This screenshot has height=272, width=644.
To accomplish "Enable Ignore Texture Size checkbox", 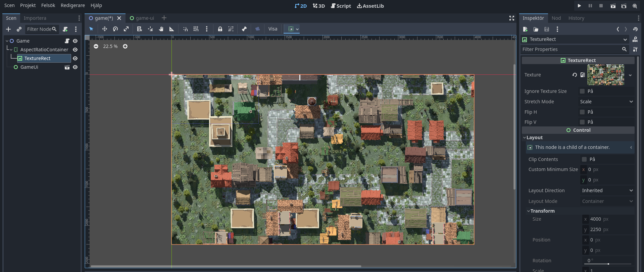I will pos(582,91).
